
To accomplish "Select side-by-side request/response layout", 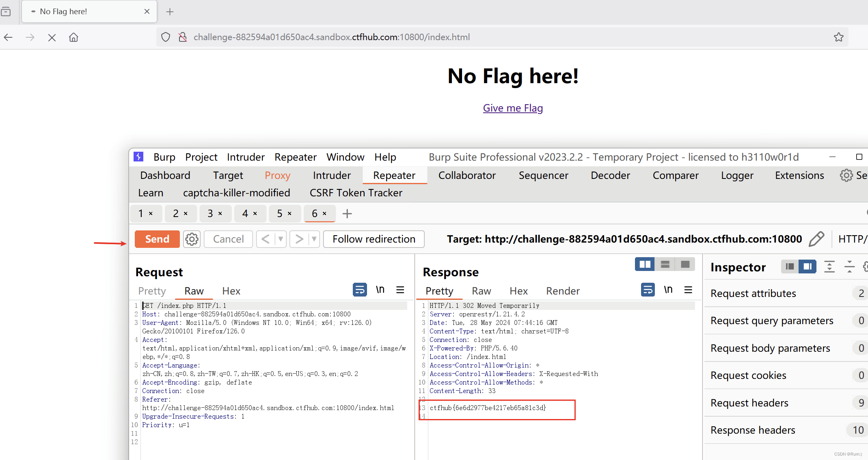I will pos(645,264).
